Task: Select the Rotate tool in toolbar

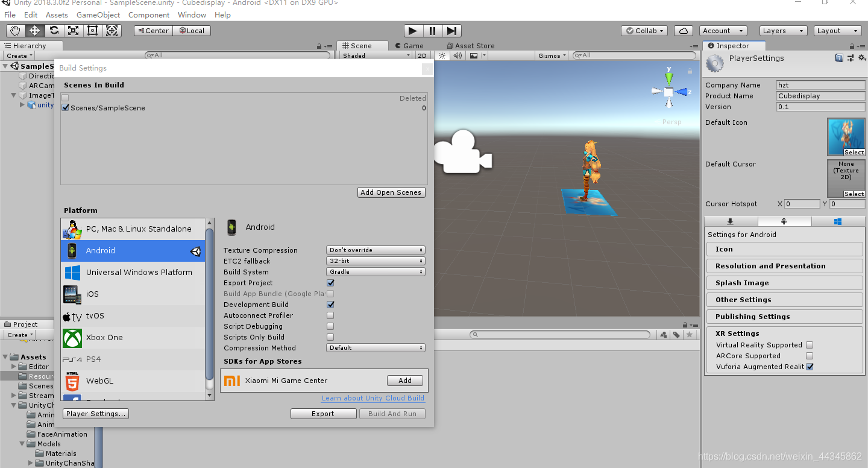Action: tap(54, 31)
